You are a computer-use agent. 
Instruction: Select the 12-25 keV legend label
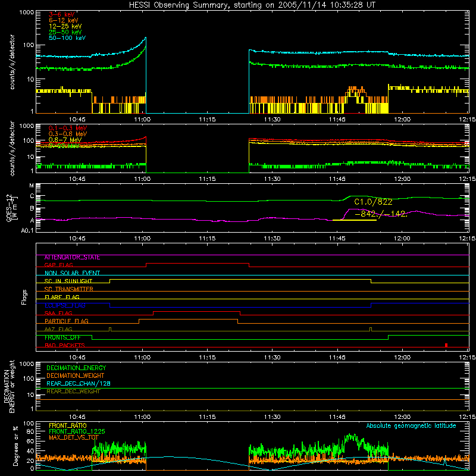point(65,26)
